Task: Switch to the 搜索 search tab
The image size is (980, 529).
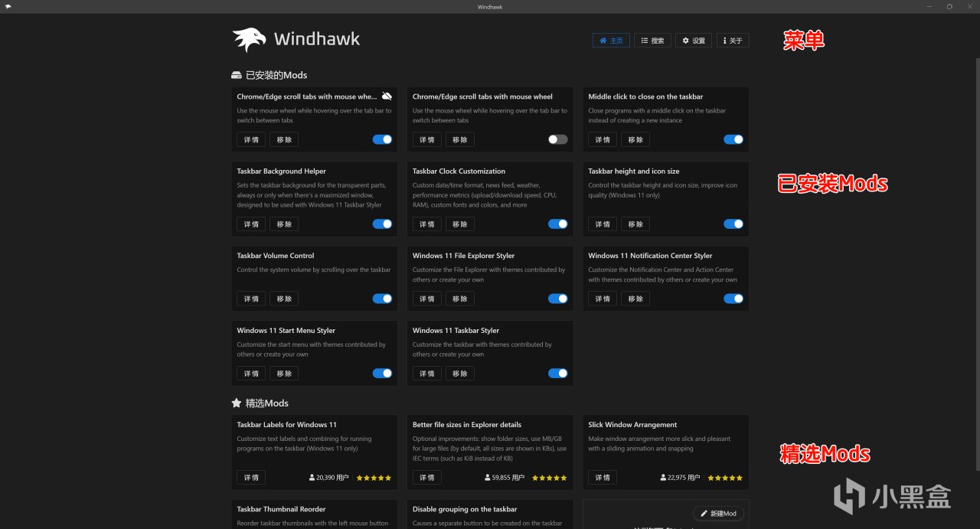Action: click(x=652, y=41)
